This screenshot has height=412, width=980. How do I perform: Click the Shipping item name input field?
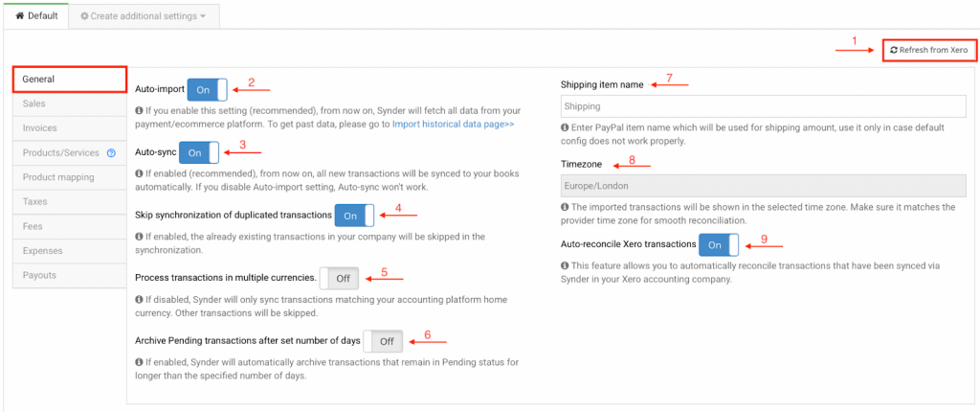click(x=763, y=106)
